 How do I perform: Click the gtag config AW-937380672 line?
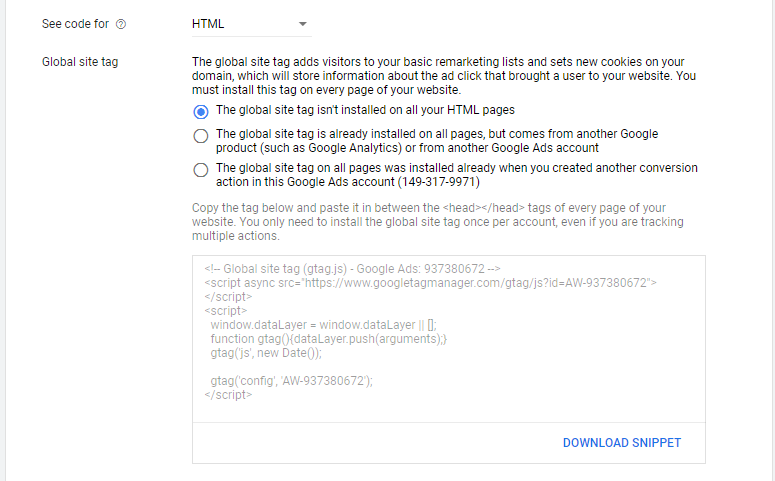(x=292, y=381)
